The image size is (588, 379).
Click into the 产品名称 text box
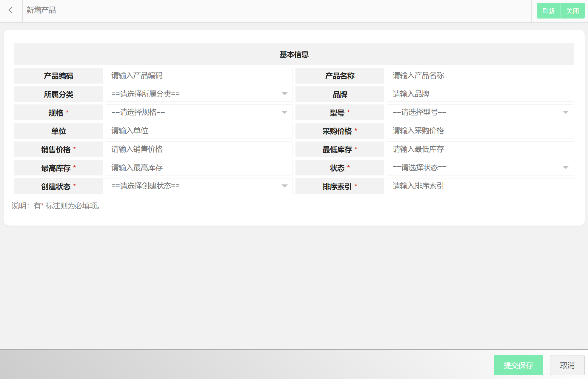480,76
